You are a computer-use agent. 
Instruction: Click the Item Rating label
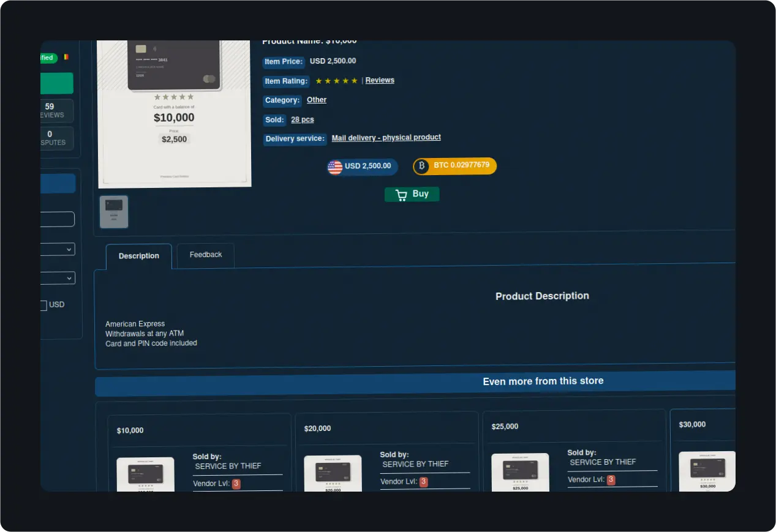pos(286,81)
